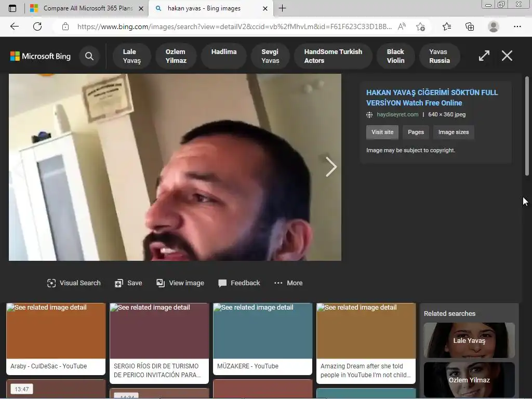Click the Bing search magnifier button
532x399 pixels.
[x=89, y=56]
